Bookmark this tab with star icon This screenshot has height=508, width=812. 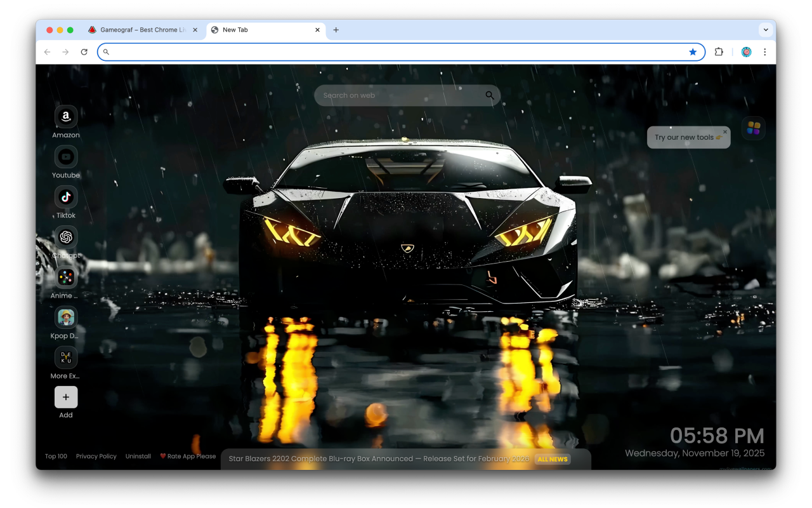point(693,52)
